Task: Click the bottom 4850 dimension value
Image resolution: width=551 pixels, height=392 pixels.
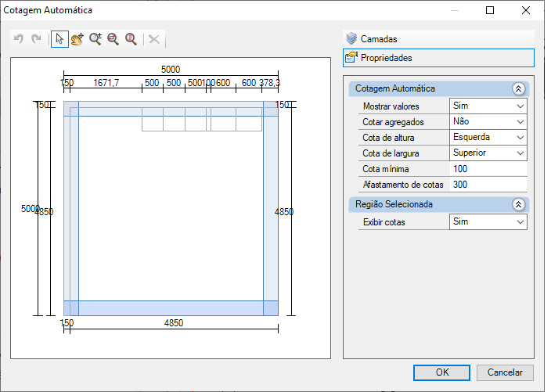Action: point(174,323)
